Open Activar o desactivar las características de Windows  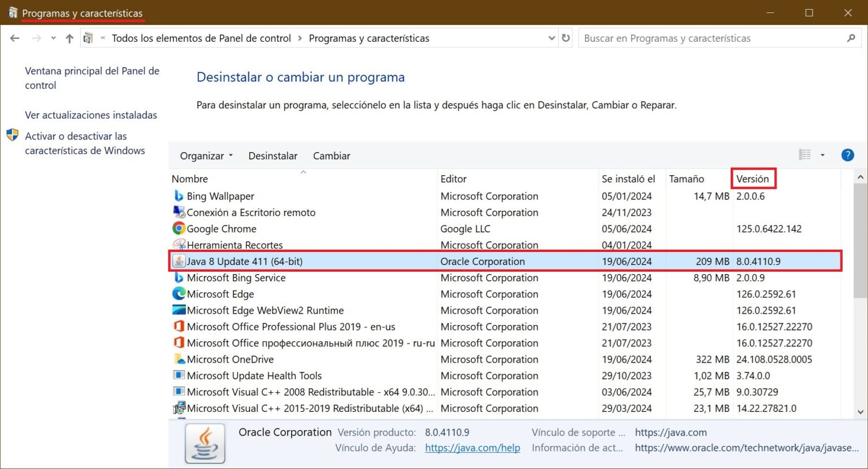click(85, 144)
